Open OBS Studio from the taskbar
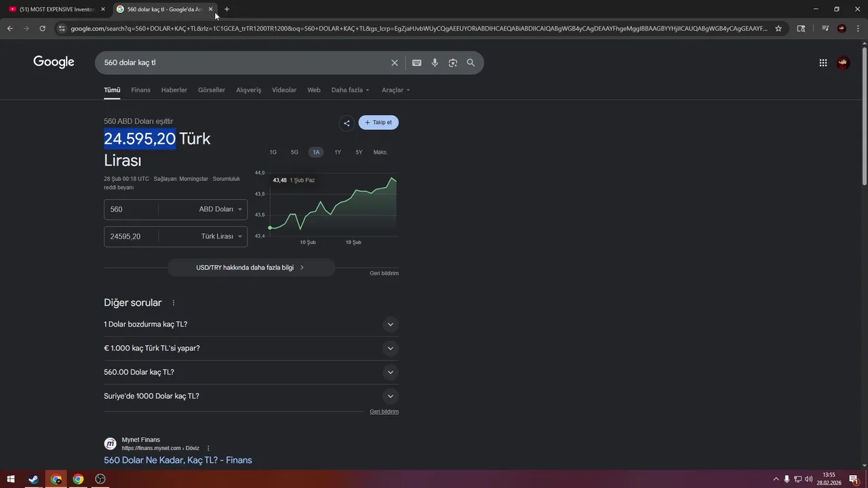This screenshot has height=488, width=868. coord(100,479)
